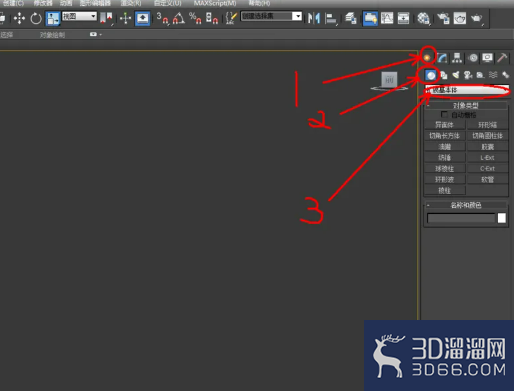This screenshot has height=391, width=514.
Task: Click the white object color swatch
Action: [502, 218]
